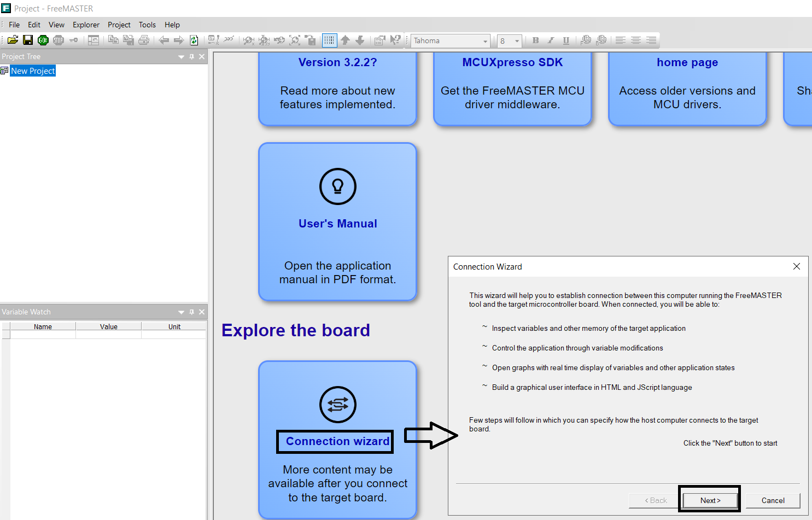Click the background color palette icon
Screen dimensions: 812x520
click(601, 40)
